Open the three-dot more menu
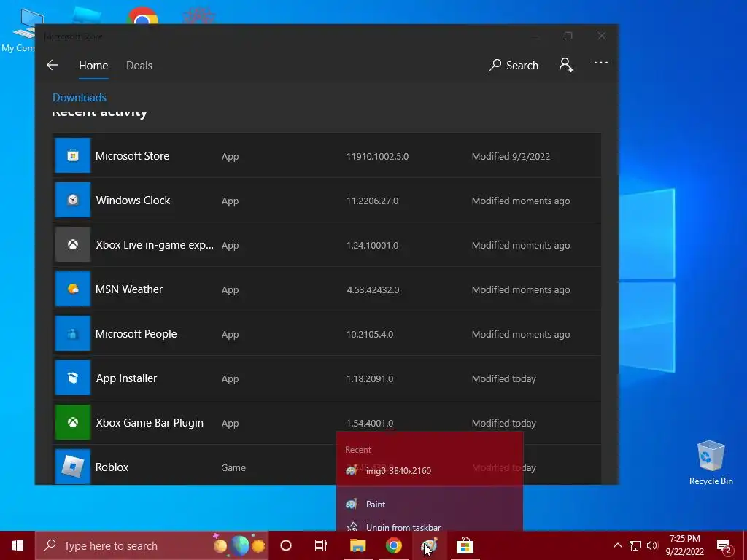The height and width of the screenshot is (560, 747). pos(601,63)
